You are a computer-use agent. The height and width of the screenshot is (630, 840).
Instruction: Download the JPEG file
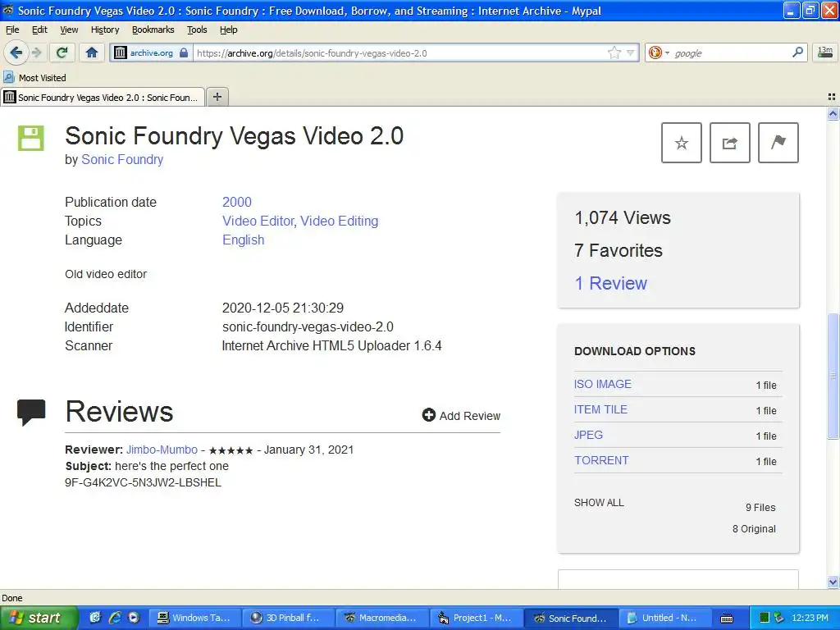click(588, 435)
